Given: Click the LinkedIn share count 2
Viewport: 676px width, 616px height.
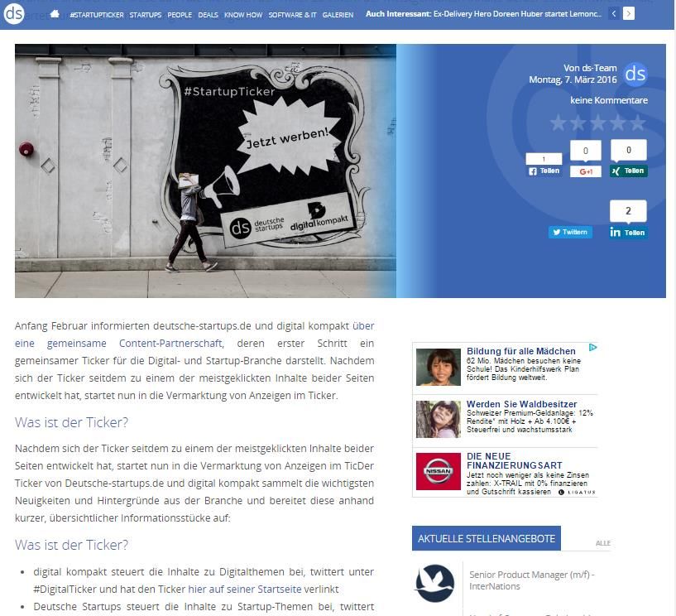Looking at the screenshot, I should [x=628, y=211].
